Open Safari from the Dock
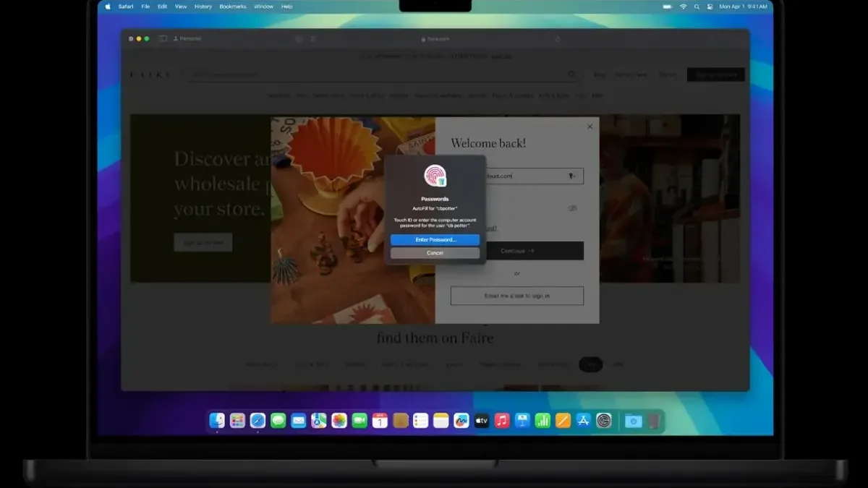The height and width of the screenshot is (488, 868). click(x=258, y=420)
